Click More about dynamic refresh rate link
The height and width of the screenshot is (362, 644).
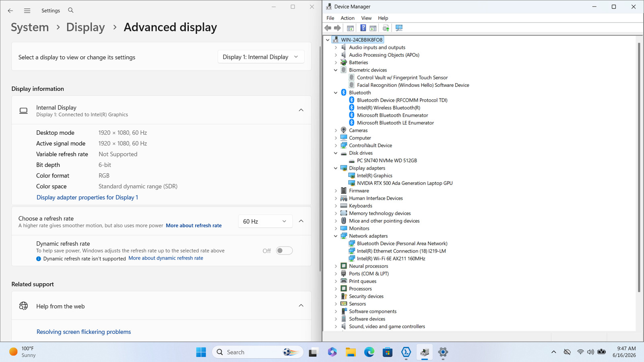[166, 258]
